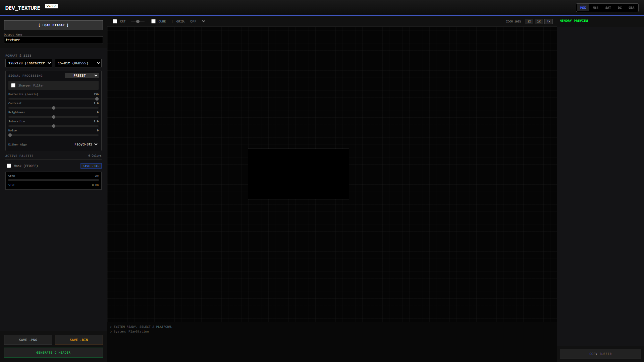Image resolution: width=644 pixels, height=362 pixels.
Task: Open the 15-bit (RGB555) format dropdown
Action: click(x=78, y=63)
